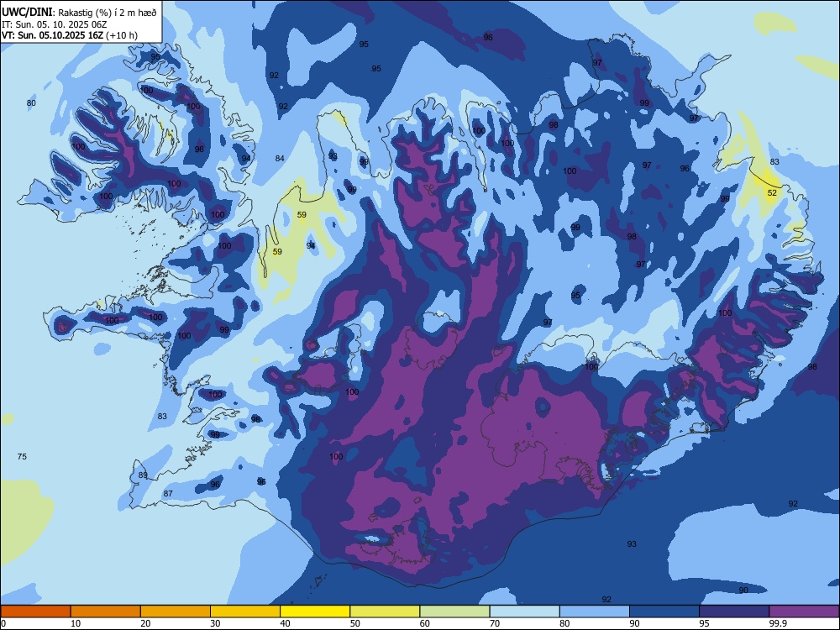
Task: Click the '99.9' legend scale label
Action: pyautogui.click(x=777, y=623)
